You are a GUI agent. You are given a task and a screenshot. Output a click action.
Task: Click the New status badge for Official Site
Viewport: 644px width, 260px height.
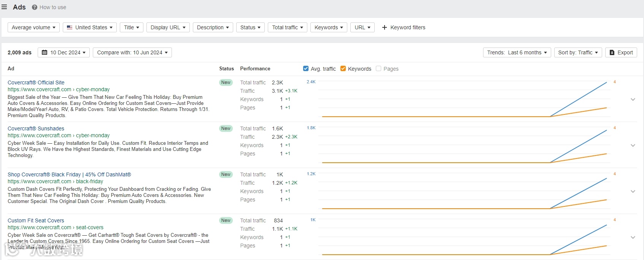pos(226,82)
